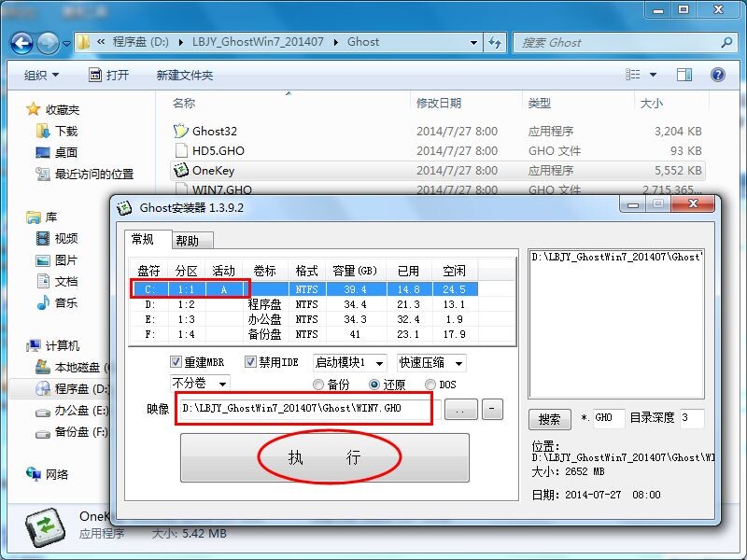Screen dimensions: 747x560
Task: Uncheck the 重建MBR checkbox
Action: (177, 362)
